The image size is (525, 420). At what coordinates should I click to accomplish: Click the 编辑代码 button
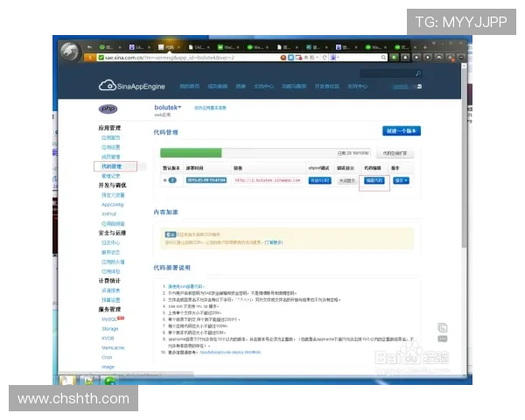coord(374,180)
